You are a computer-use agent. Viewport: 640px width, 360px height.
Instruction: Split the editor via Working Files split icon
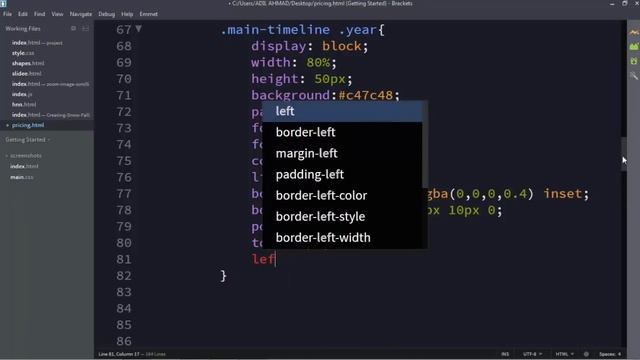tap(85, 29)
